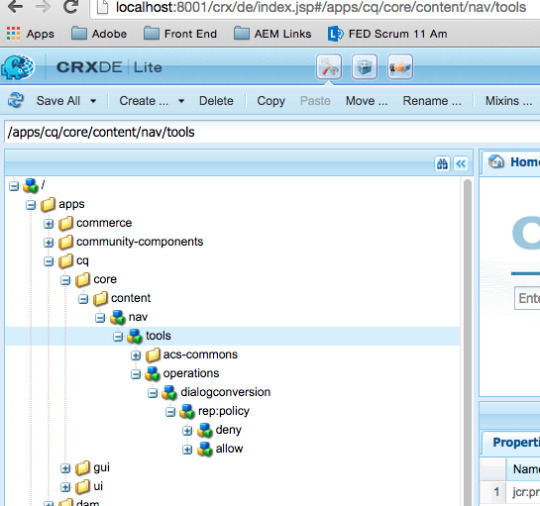Expand the allow node

187,450
